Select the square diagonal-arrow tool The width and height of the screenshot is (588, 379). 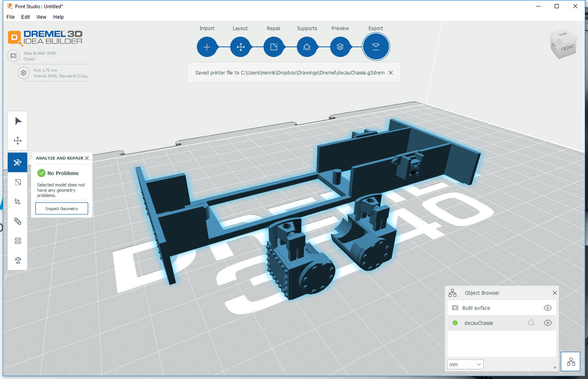pyautogui.click(x=18, y=182)
